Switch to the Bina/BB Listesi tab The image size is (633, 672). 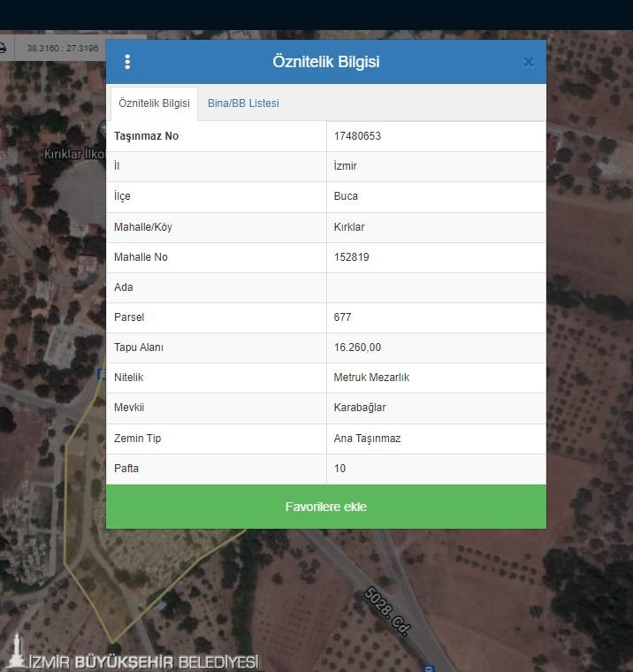coord(243,103)
